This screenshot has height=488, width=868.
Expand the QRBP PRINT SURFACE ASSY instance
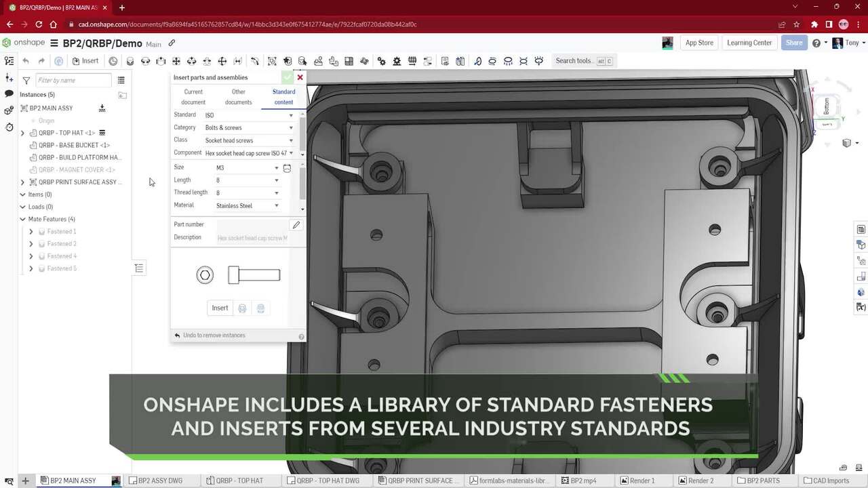22,182
